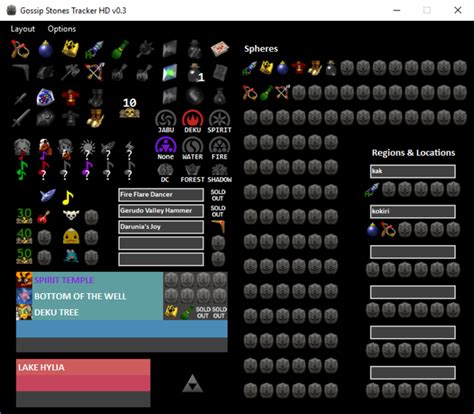This screenshot has height=414, width=474.
Task: Click the Song of Storms lightning icon
Action: [x=129, y=149]
